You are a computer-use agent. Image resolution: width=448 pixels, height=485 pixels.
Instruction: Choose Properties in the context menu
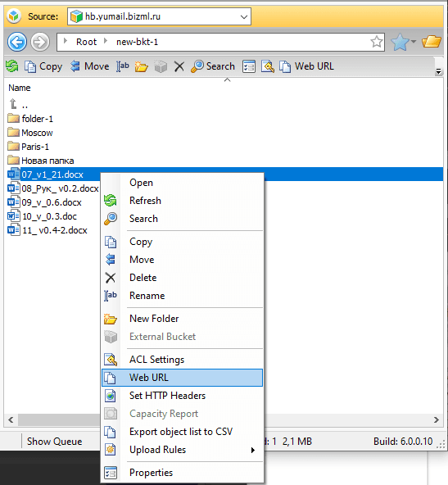(183, 473)
